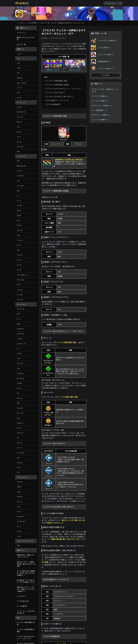This screenshot has width=138, height=644.
Task: Click the Chester character portrait
Action: (64, 132)
